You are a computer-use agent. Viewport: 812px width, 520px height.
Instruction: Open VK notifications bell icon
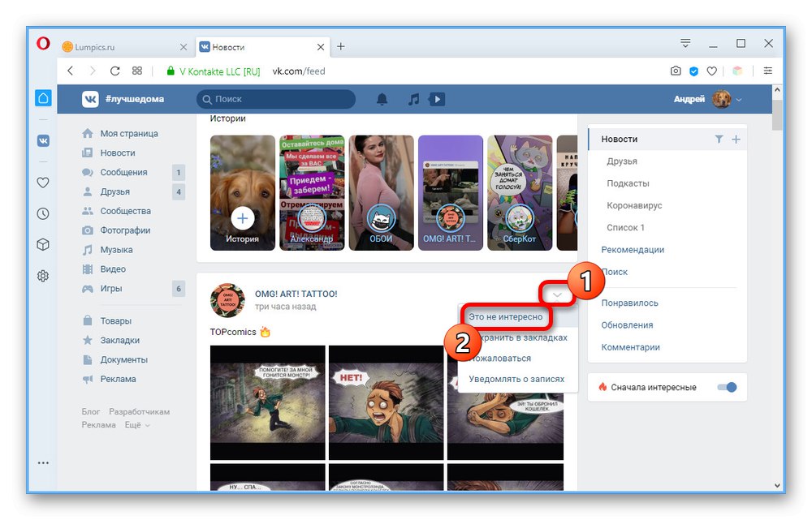pos(382,99)
